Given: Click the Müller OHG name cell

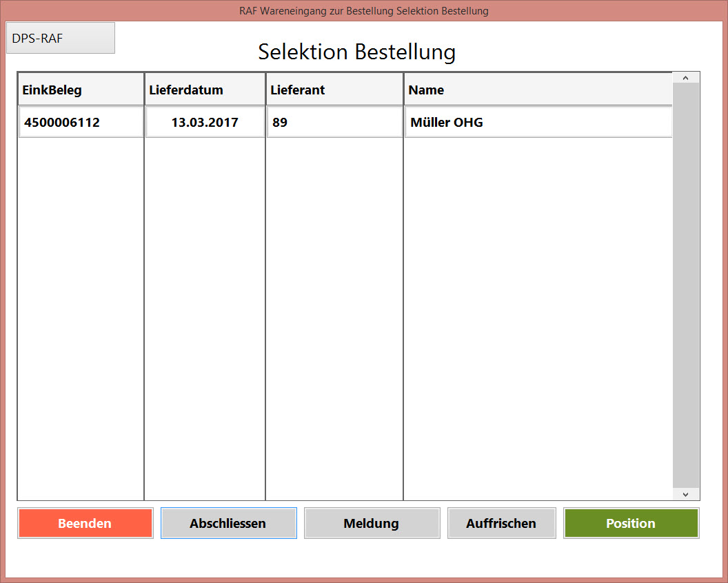Looking at the screenshot, I should [538, 123].
